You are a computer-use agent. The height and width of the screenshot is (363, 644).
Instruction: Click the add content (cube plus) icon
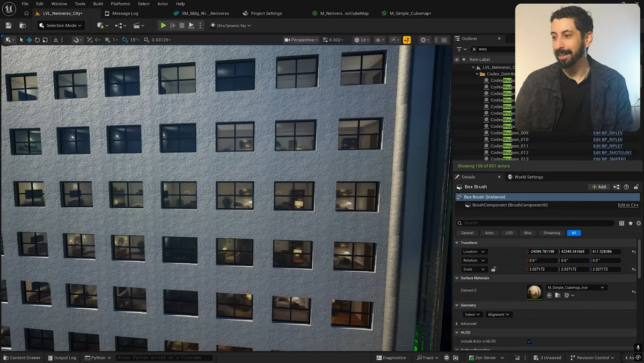pyautogui.click(x=101, y=25)
